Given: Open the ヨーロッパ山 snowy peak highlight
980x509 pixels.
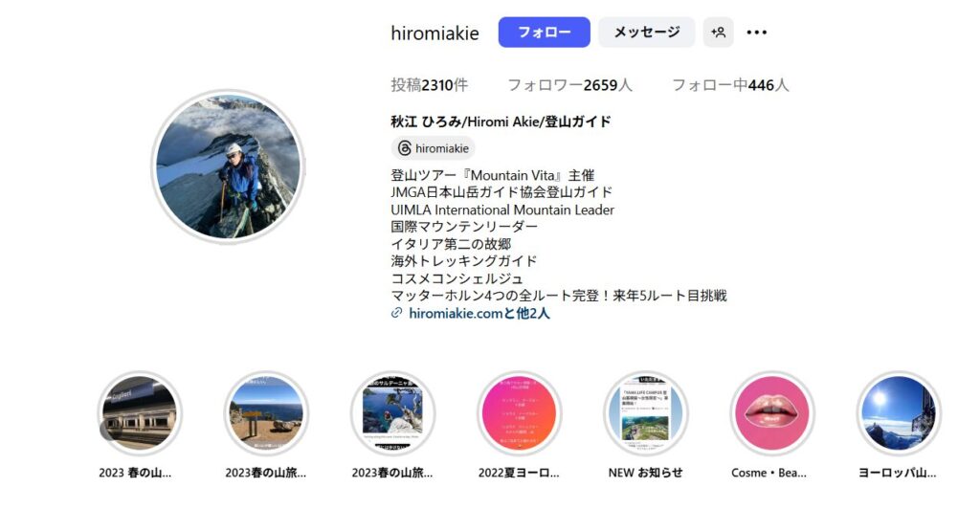Looking at the screenshot, I should click(898, 413).
